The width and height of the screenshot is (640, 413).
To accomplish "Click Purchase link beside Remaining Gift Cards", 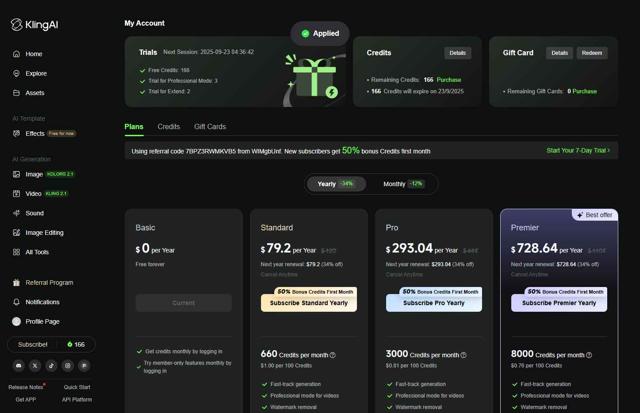I will pos(584,91).
